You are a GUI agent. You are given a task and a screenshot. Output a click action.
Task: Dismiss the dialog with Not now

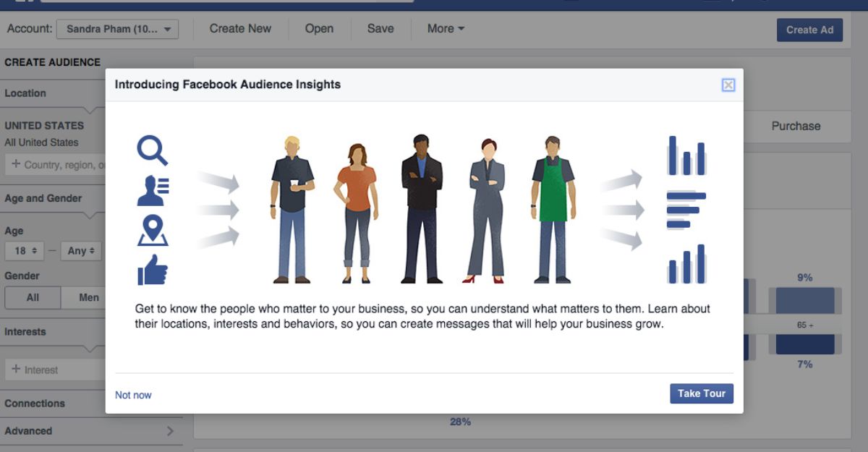point(133,395)
